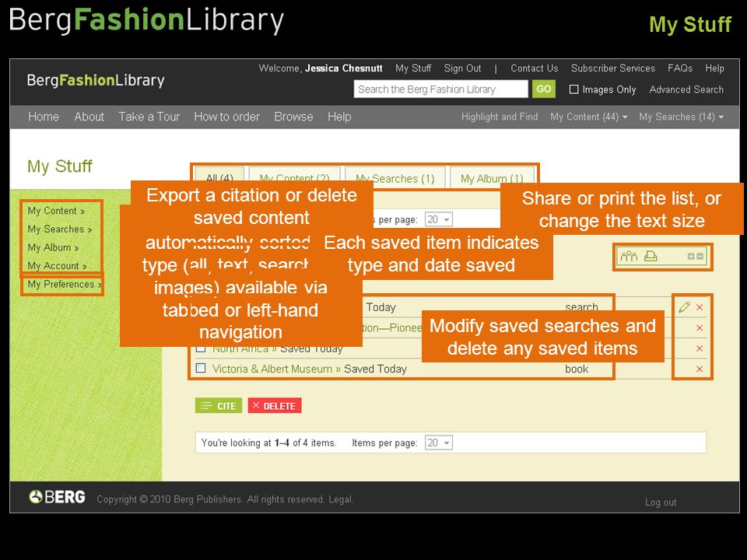The image size is (747, 560).
Task: Delete the Pioneer row using its X
Action: click(x=700, y=327)
